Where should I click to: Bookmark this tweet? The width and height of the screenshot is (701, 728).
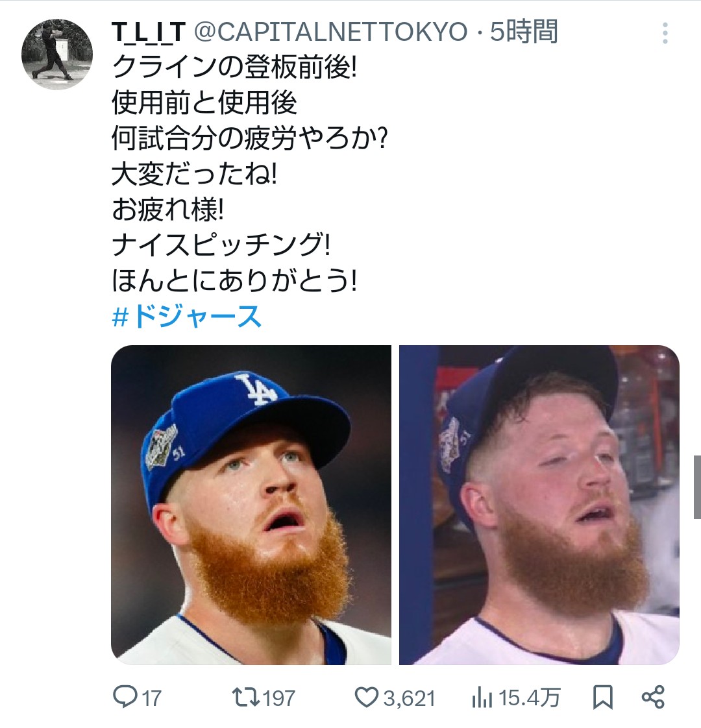(x=603, y=698)
